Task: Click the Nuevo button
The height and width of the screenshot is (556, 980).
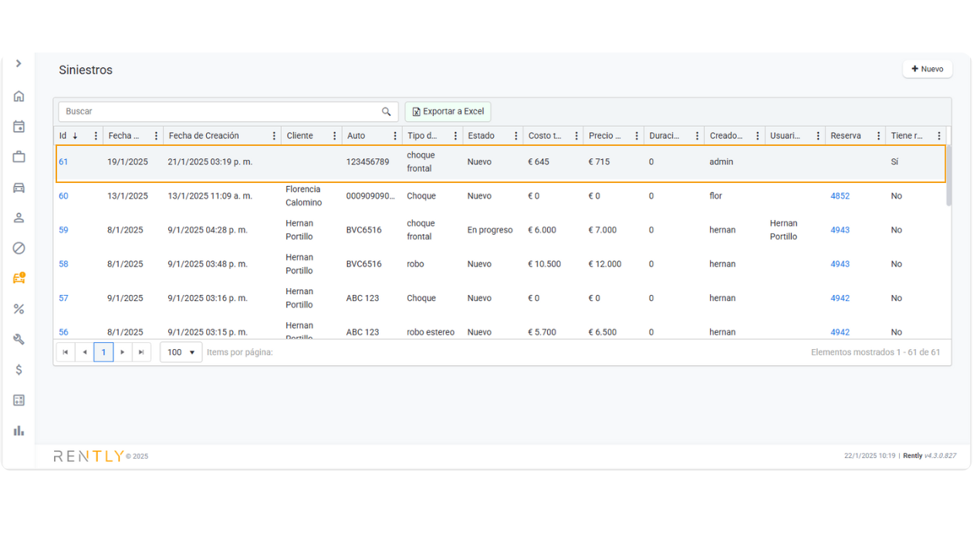Action: click(928, 69)
